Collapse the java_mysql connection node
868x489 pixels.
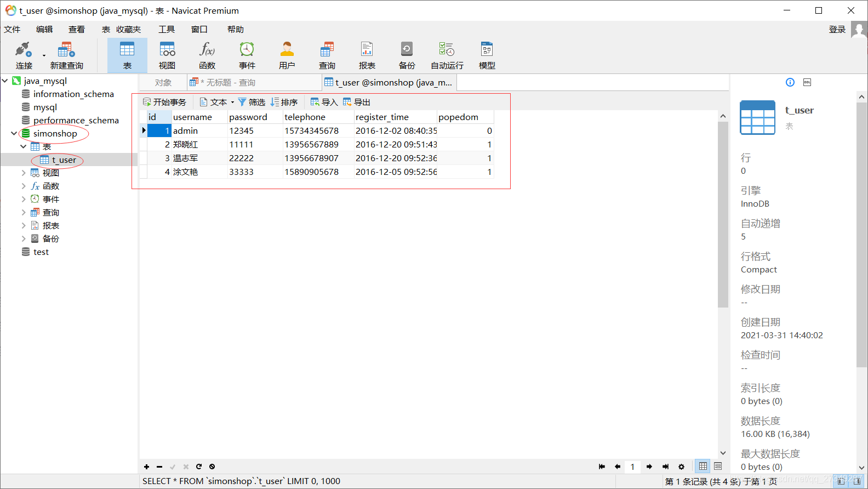click(5, 81)
